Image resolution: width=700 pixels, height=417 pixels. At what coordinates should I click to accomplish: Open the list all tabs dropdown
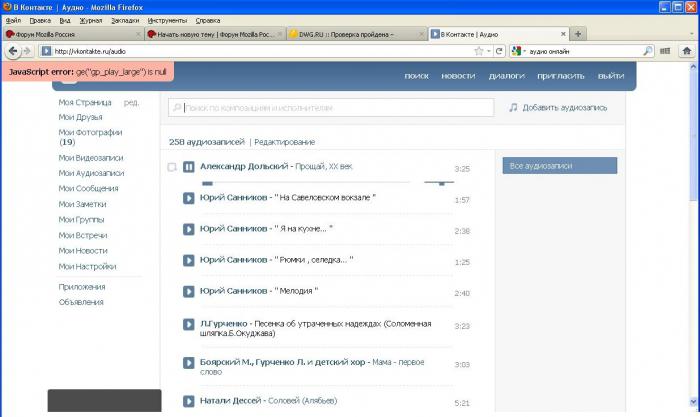692,34
